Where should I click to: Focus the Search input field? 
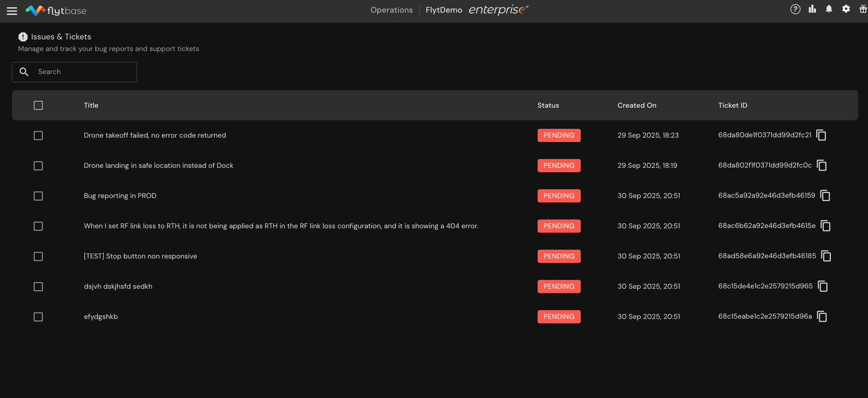point(74,72)
